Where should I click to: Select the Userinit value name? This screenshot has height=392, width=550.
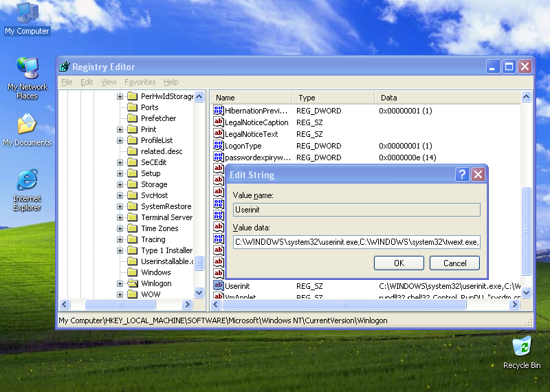(x=237, y=286)
